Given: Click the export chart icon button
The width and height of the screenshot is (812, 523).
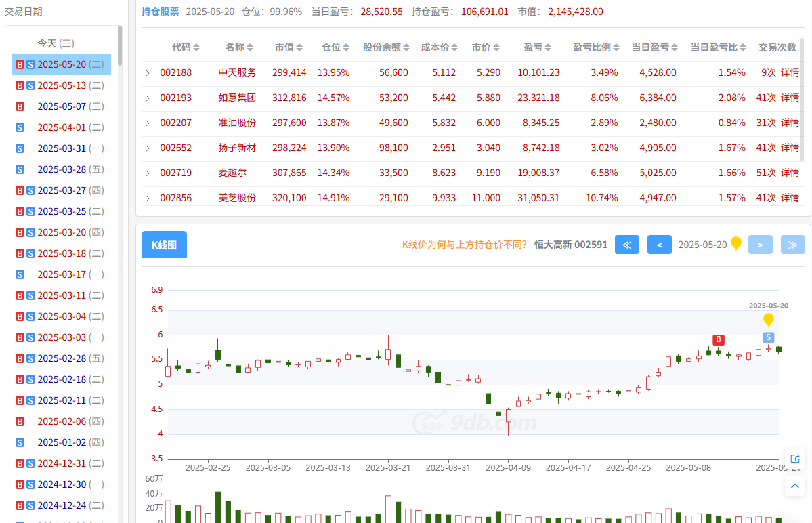Looking at the screenshot, I should (795, 459).
